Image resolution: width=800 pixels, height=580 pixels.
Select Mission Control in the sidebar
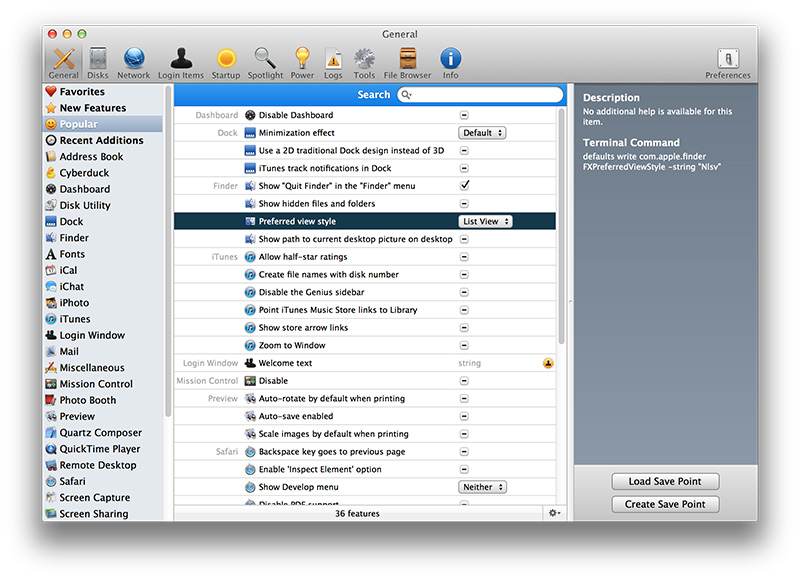[x=95, y=384]
